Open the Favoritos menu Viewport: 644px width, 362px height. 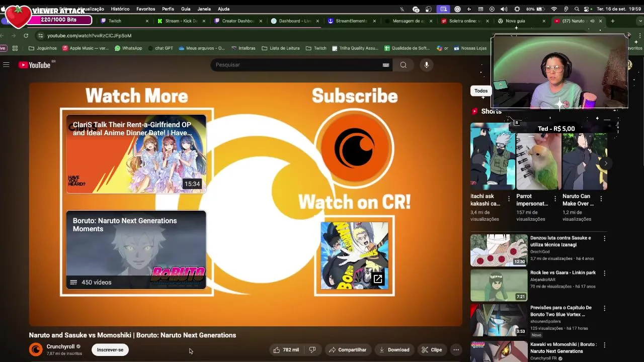tap(146, 9)
